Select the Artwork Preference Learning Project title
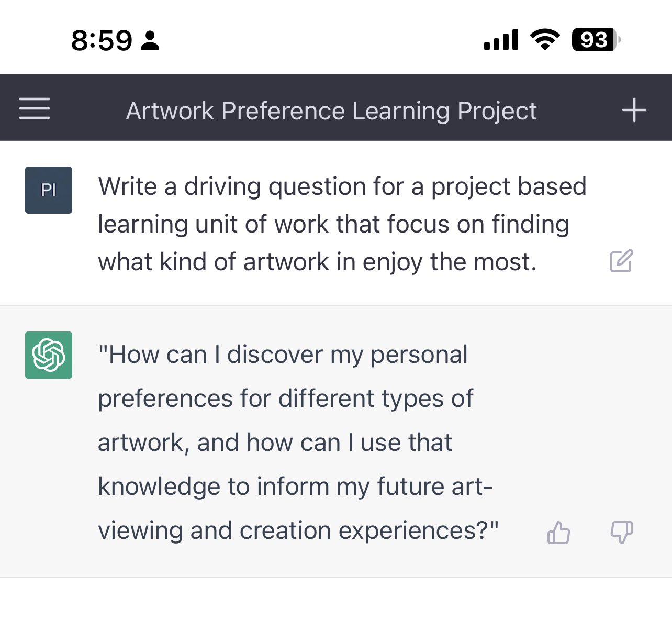The width and height of the screenshot is (672, 630). (x=331, y=111)
